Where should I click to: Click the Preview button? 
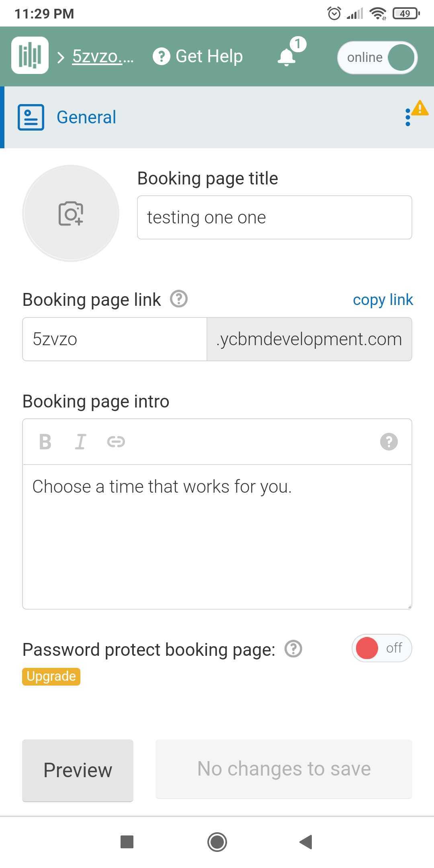coord(78,770)
